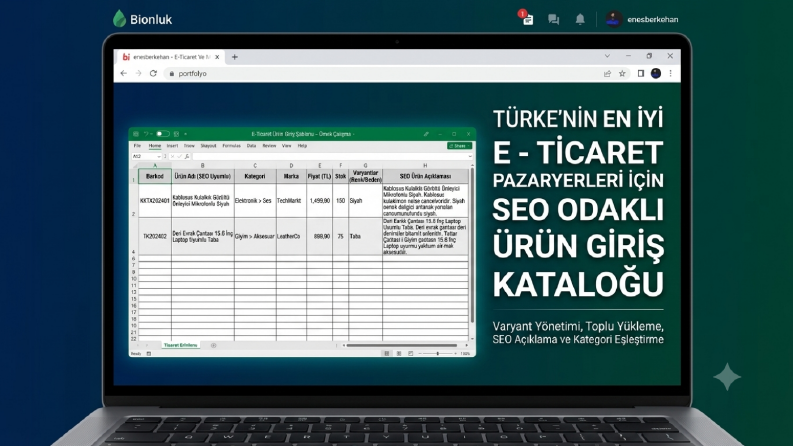The height and width of the screenshot is (446, 793).
Task: Click the browser forward arrow
Action: click(138, 73)
